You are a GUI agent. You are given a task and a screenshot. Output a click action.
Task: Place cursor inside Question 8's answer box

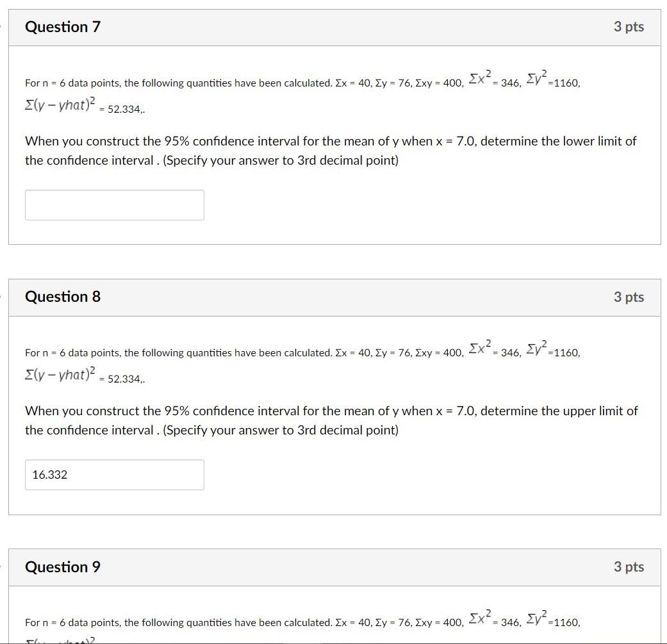[114, 474]
